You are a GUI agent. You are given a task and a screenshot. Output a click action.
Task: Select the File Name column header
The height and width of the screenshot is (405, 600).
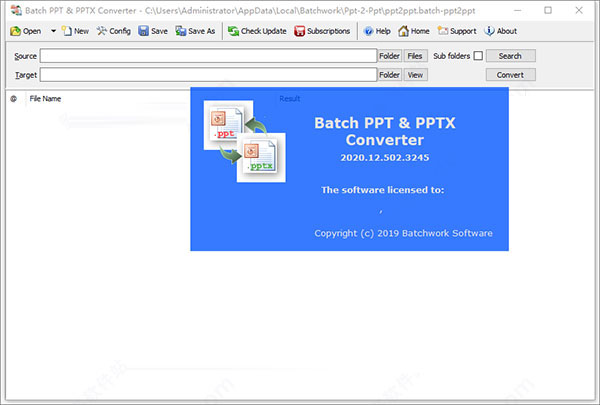pos(46,99)
